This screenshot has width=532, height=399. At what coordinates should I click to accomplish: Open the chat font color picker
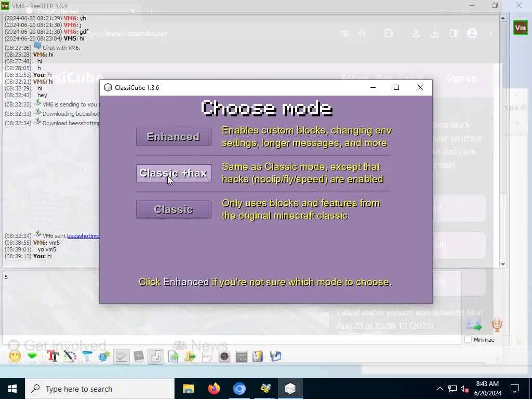point(70,356)
